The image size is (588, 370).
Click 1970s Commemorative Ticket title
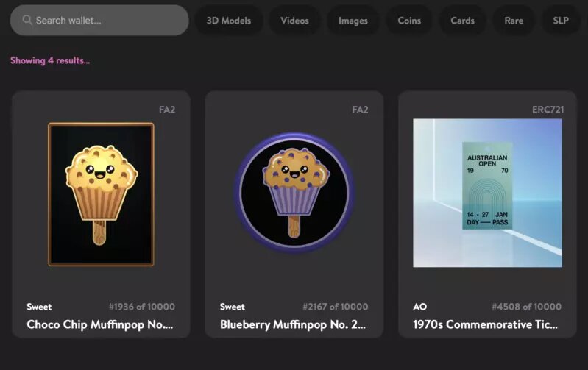coord(485,324)
